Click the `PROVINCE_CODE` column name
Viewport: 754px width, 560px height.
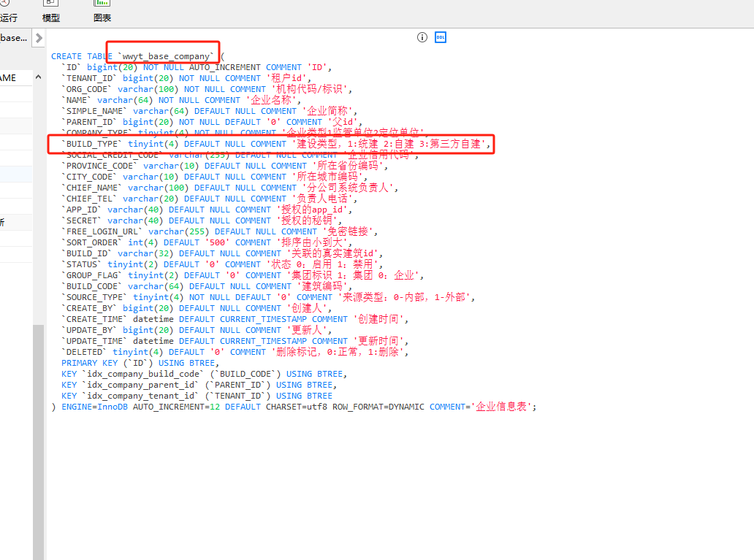99,166
